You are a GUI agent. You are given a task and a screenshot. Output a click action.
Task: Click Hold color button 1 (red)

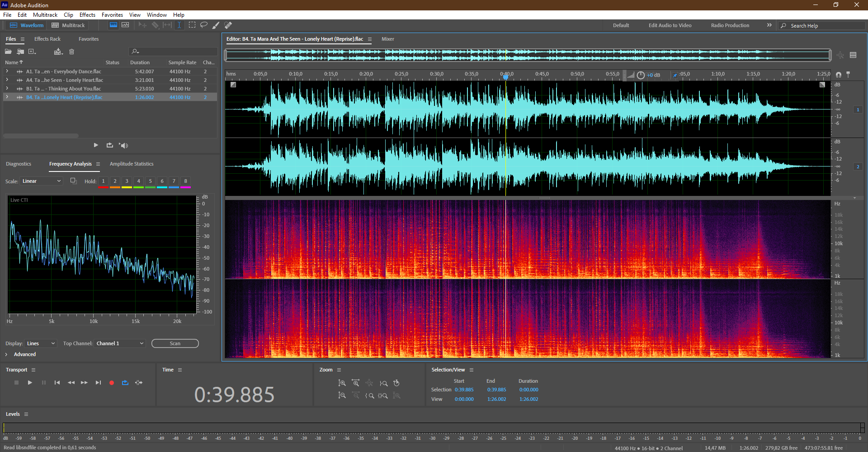103,182
